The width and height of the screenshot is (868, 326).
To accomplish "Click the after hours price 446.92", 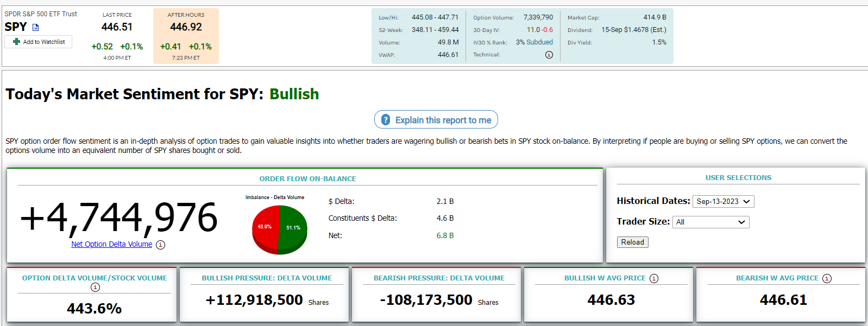I will pyautogui.click(x=186, y=27).
